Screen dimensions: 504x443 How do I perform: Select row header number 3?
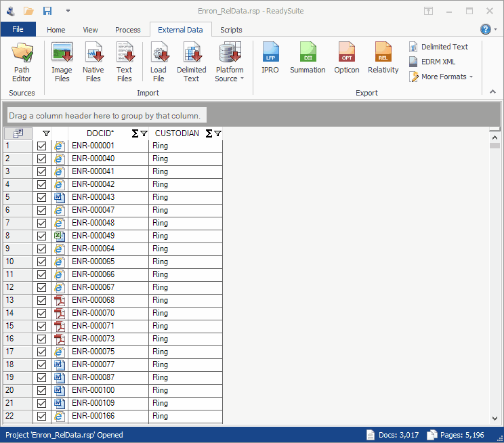18,171
